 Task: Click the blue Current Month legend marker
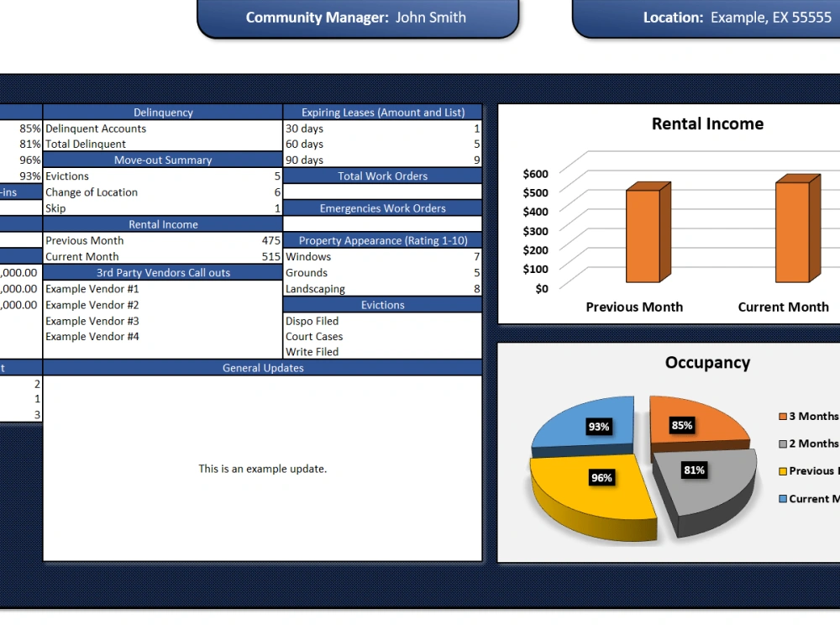pos(785,498)
